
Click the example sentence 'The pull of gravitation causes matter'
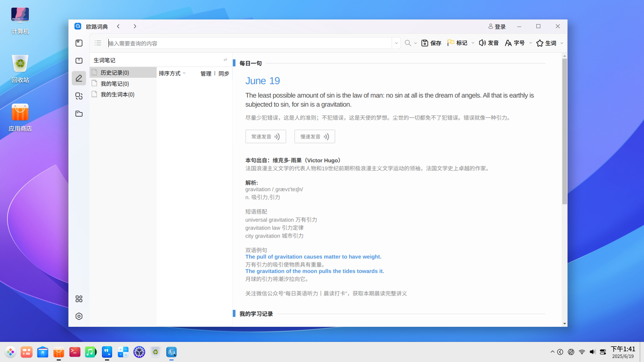click(313, 257)
